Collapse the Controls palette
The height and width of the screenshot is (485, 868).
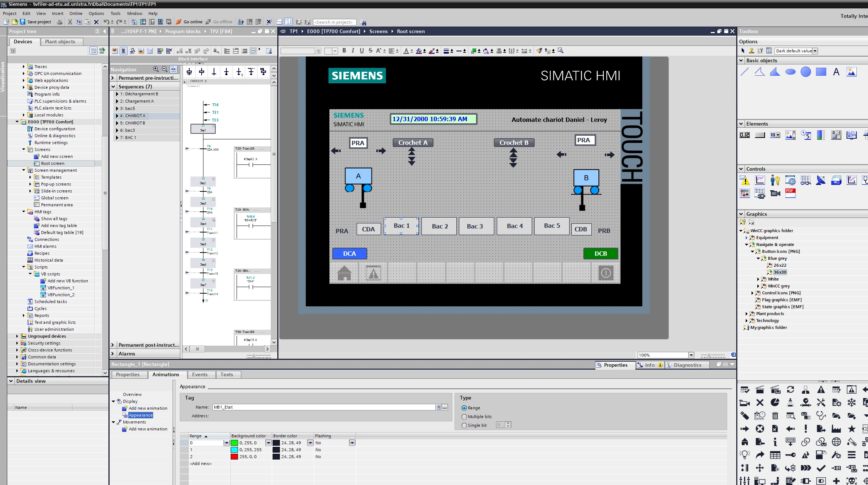click(741, 169)
